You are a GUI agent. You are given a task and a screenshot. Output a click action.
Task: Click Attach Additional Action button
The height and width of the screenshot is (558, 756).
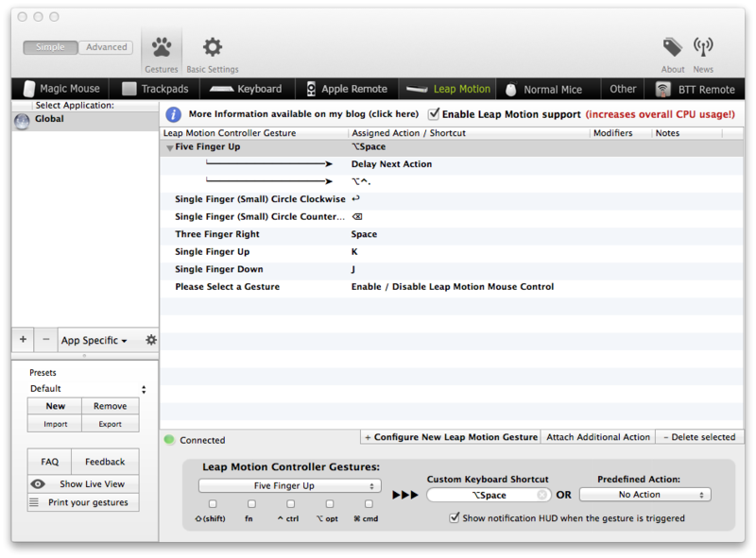click(598, 437)
